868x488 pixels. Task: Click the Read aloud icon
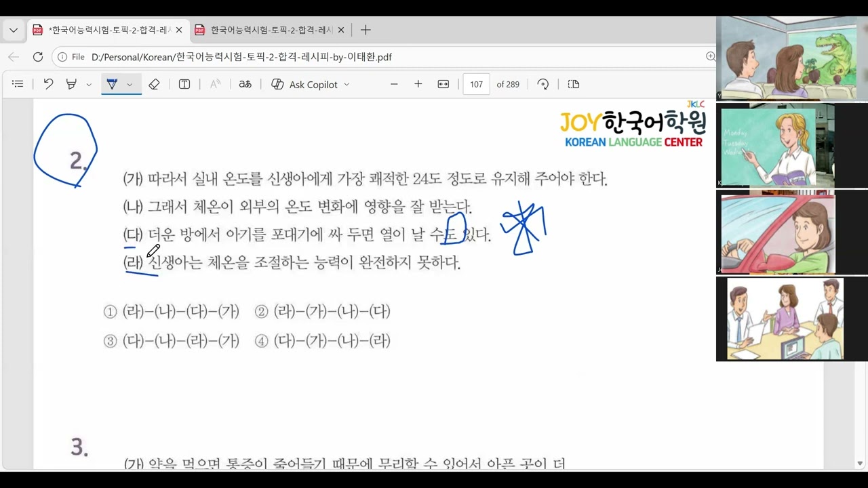[215, 84]
